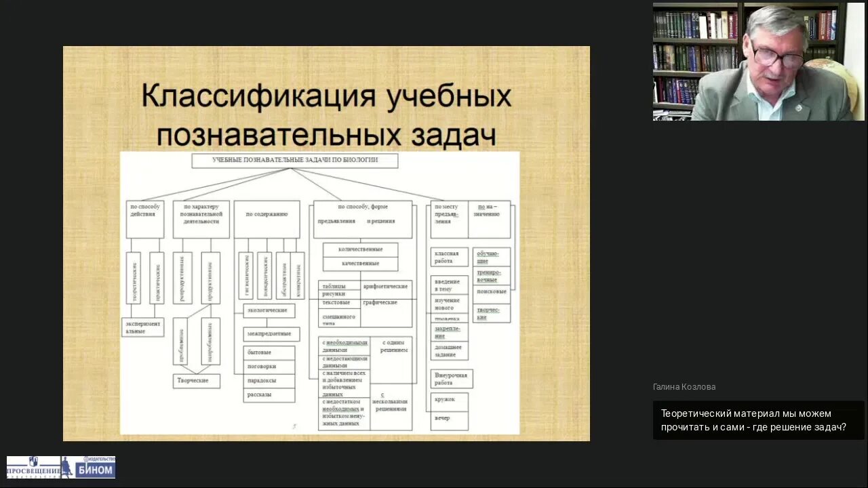Click the presenter webcam video thumbnail

[759, 62]
